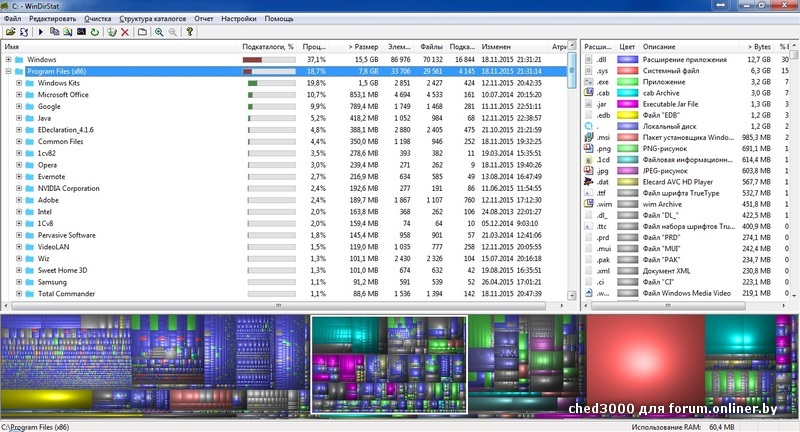Click the Delete to Recycle Bin icon
The height and width of the screenshot is (432, 800).
point(111,32)
